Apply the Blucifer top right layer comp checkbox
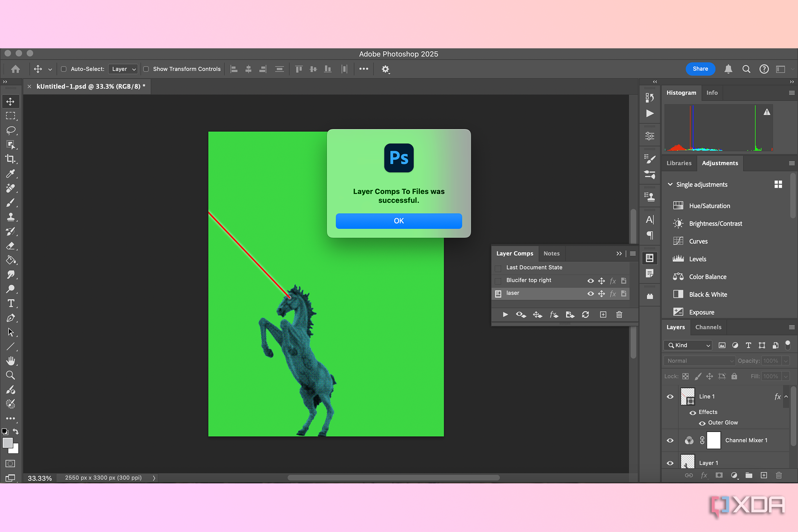798x532 pixels. [x=498, y=281]
